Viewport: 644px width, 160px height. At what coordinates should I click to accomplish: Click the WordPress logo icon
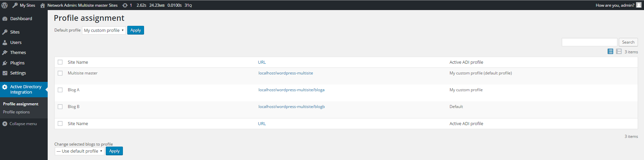coord(5,5)
